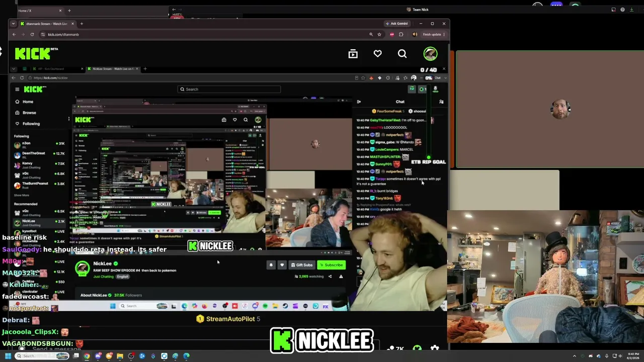Viewport: 644px width, 362px height.
Task: Add a new tab next to the NickLee Stream tab
Action: click(145, 69)
